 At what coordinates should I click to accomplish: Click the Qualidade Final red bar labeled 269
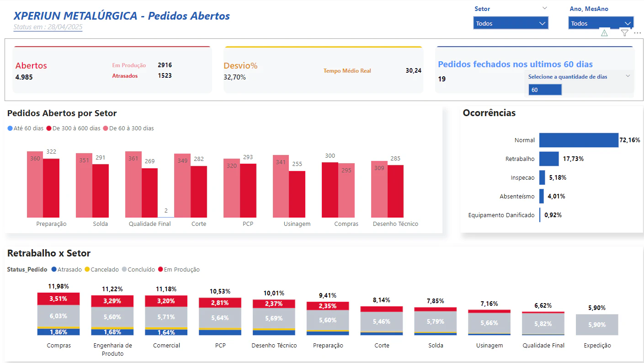pos(149,193)
